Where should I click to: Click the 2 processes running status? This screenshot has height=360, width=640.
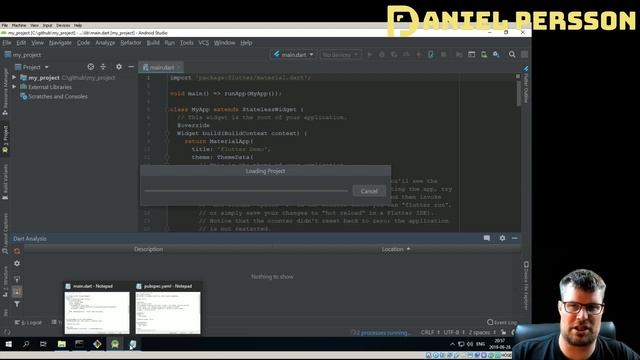click(380, 333)
